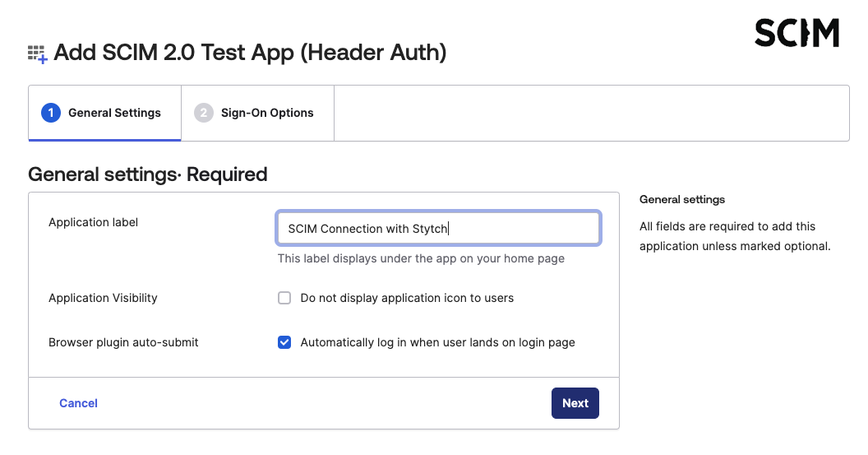Click the 'Browser plugin auto-submit' label
Viewport: 868px width, 455px height.
coord(123,342)
